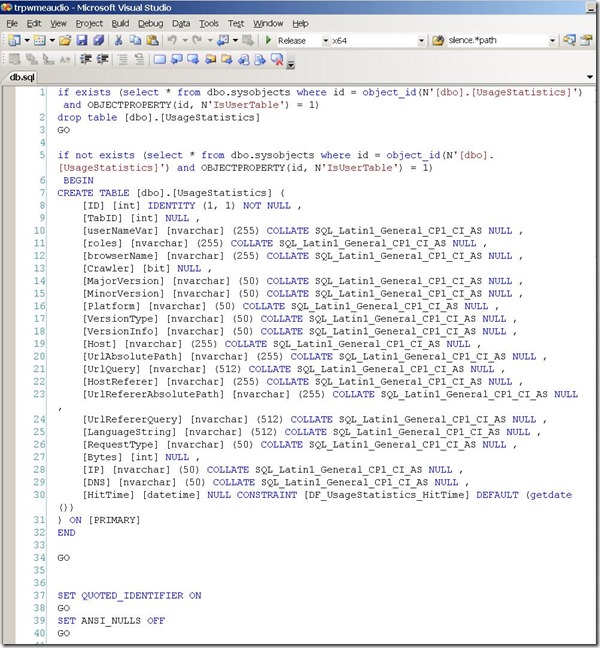Click the Save All icon
Image resolution: width=600 pixels, height=648 pixels.
pos(98,40)
